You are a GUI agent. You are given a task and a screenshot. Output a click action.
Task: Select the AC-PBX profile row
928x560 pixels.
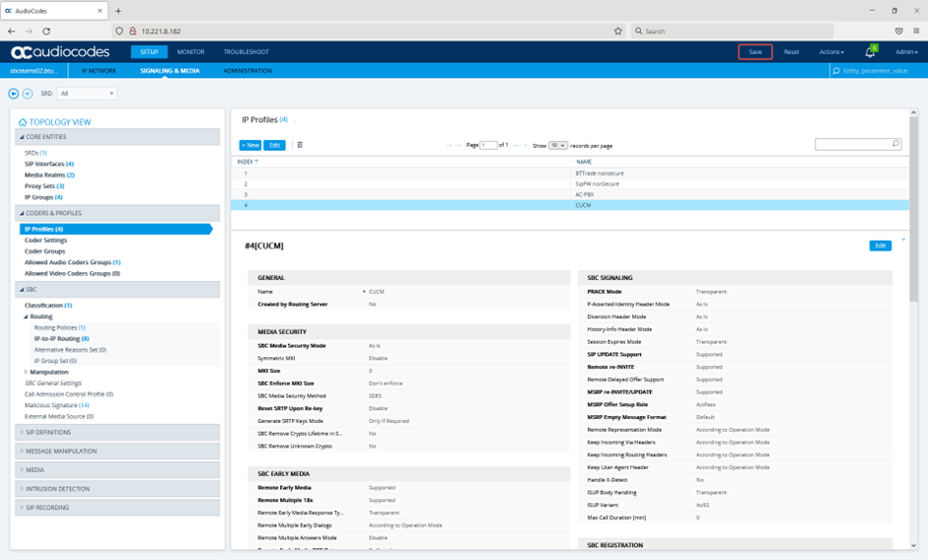pyautogui.click(x=570, y=195)
